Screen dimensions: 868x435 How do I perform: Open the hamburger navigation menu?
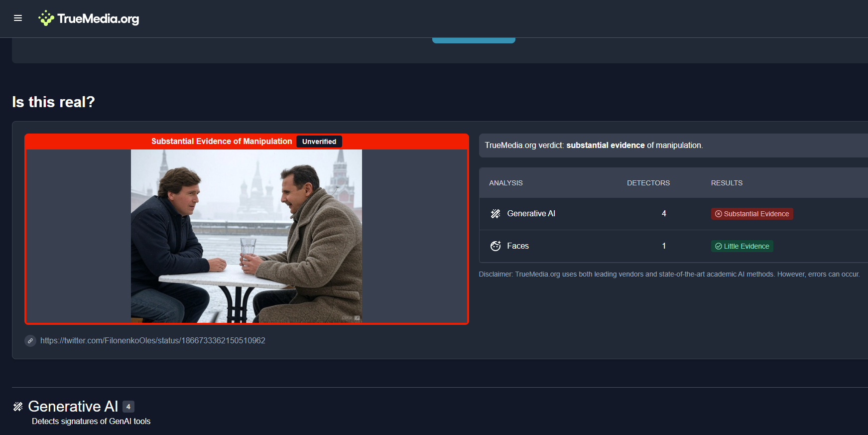point(18,18)
